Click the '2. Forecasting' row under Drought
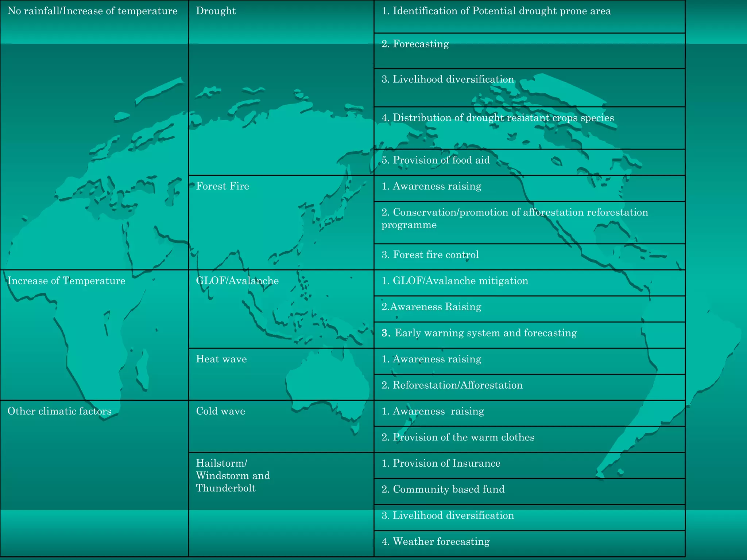Screen dimensions: 747x560 coord(415,44)
